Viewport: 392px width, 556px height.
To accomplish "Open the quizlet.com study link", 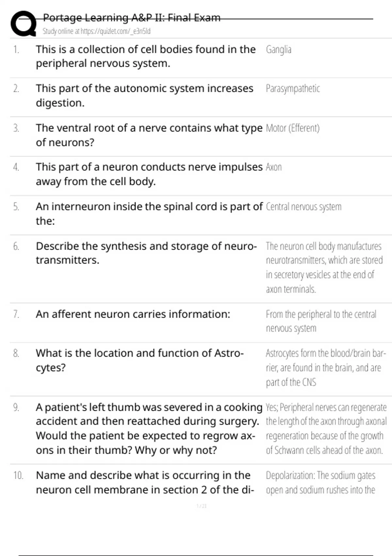I will tap(96, 31).
